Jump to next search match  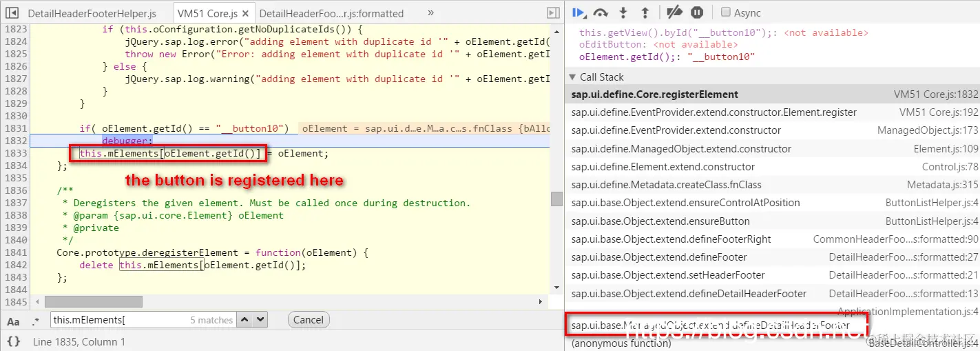tap(260, 320)
